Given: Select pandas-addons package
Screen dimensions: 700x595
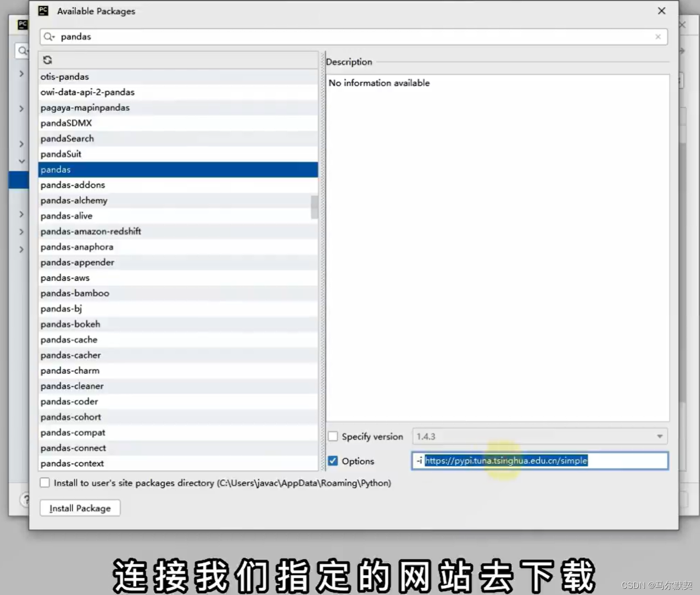Looking at the screenshot, I should [x=178, y=185].
